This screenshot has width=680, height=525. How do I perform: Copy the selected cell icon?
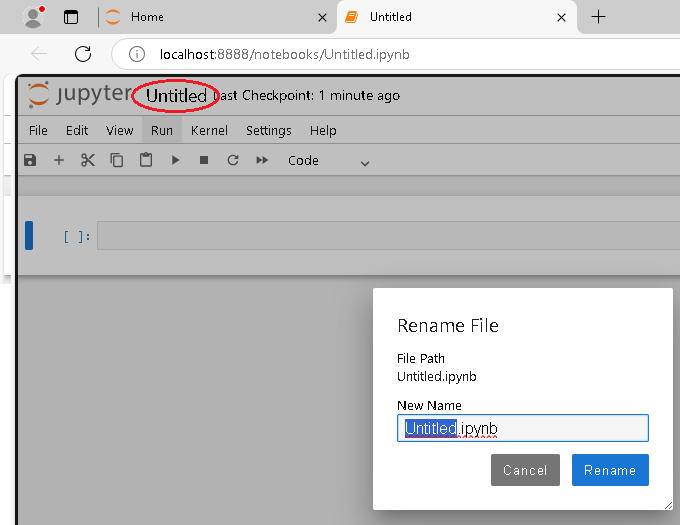(117, 160)
